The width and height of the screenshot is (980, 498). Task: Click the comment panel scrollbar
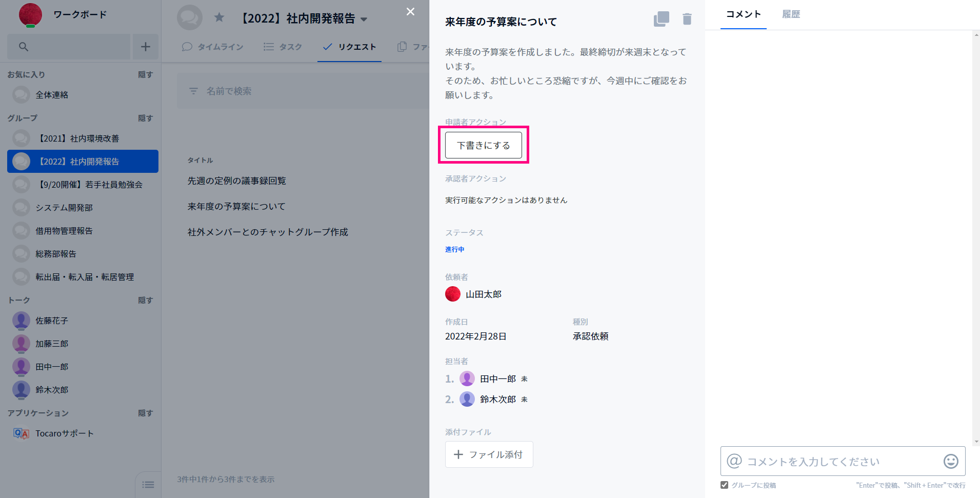coord(976,237)
